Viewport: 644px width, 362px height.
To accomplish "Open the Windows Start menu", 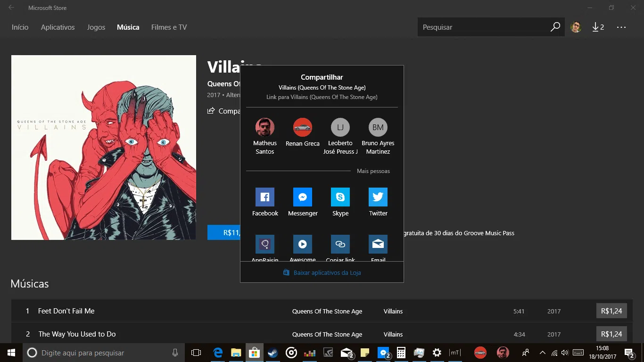I will [11, 353].
